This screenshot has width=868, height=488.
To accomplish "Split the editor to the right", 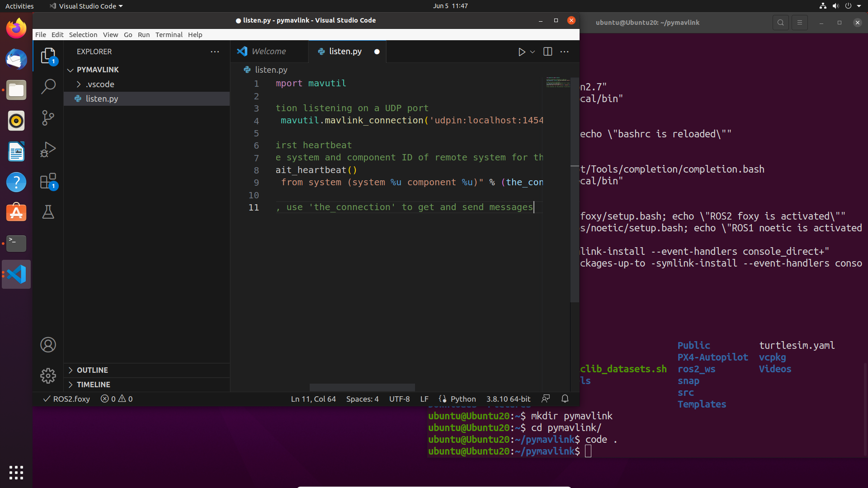I will (547, 52).
